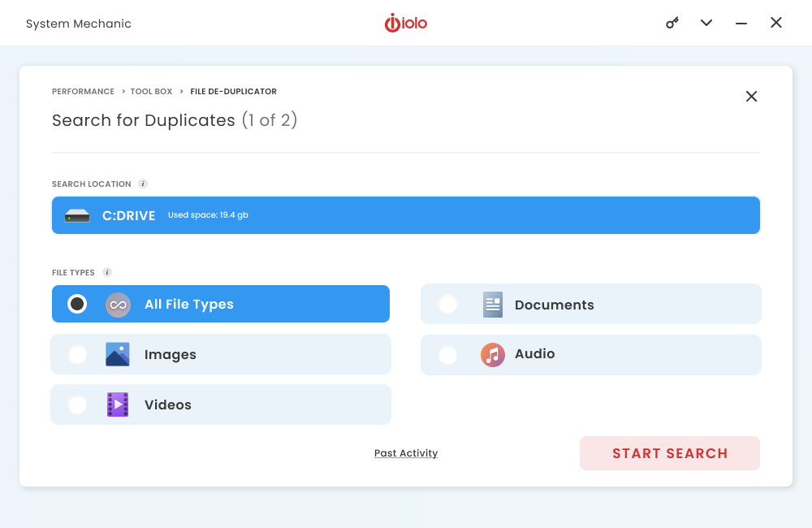Open the Search Location info tooltip icon
Image resolution: width=812 pixels, height=528 pixels.
pyautogui.click(x=143, y=184)
